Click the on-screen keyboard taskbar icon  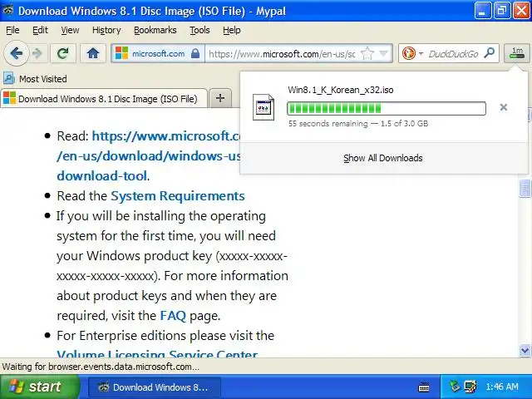click(x=424, y=387)
